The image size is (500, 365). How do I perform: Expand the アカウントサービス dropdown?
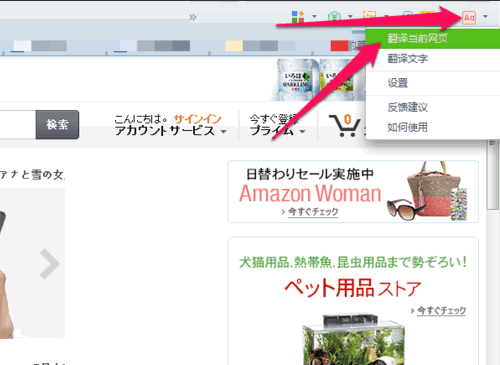[171, 131]
